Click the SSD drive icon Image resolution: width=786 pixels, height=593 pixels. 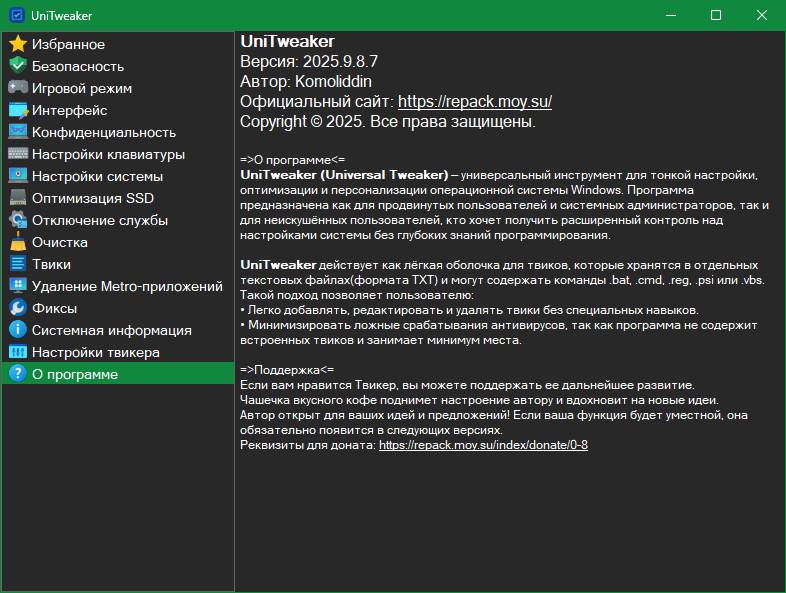[x=18, y=197]
